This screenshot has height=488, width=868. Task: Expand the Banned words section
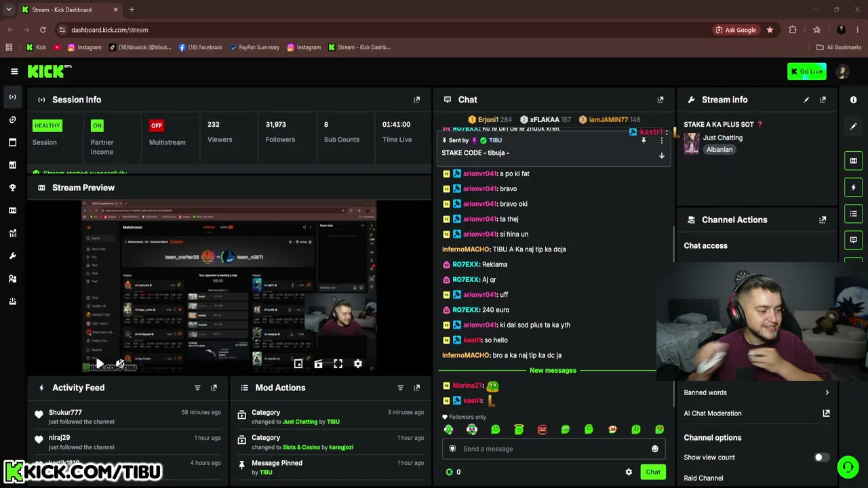coord(756,392)
